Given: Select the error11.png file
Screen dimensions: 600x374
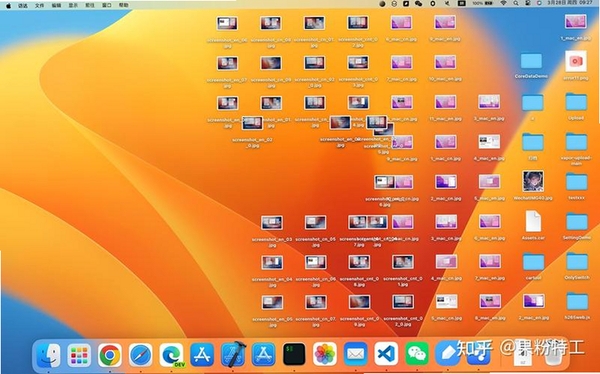Looking at the screenshot, I should pyautogui.click(x=576, y=61).
